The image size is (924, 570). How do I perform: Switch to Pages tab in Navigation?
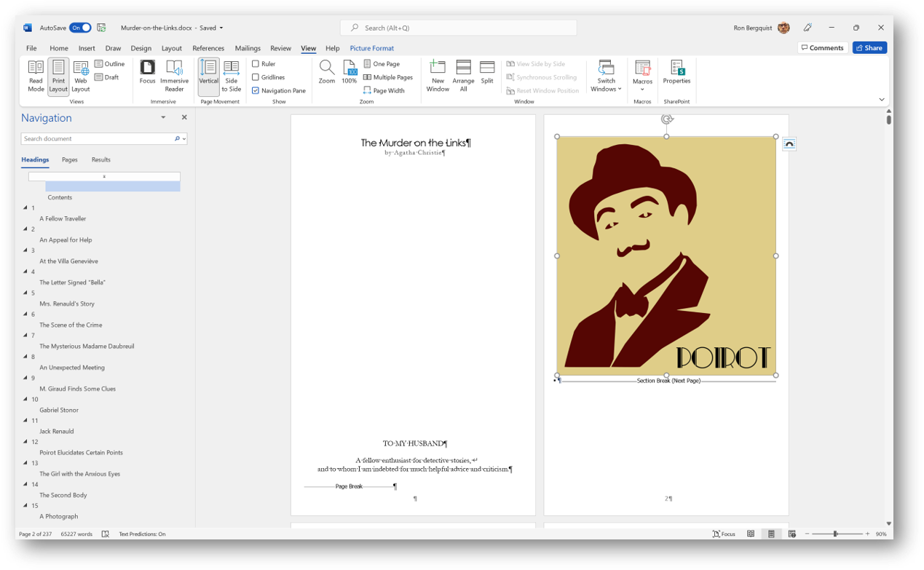pos(69,159)
